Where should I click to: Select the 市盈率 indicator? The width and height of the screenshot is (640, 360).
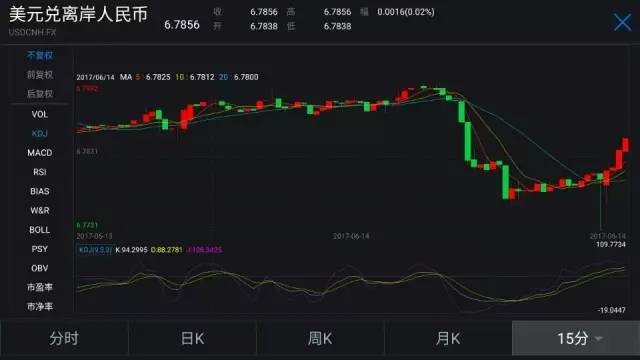point(40,287)
